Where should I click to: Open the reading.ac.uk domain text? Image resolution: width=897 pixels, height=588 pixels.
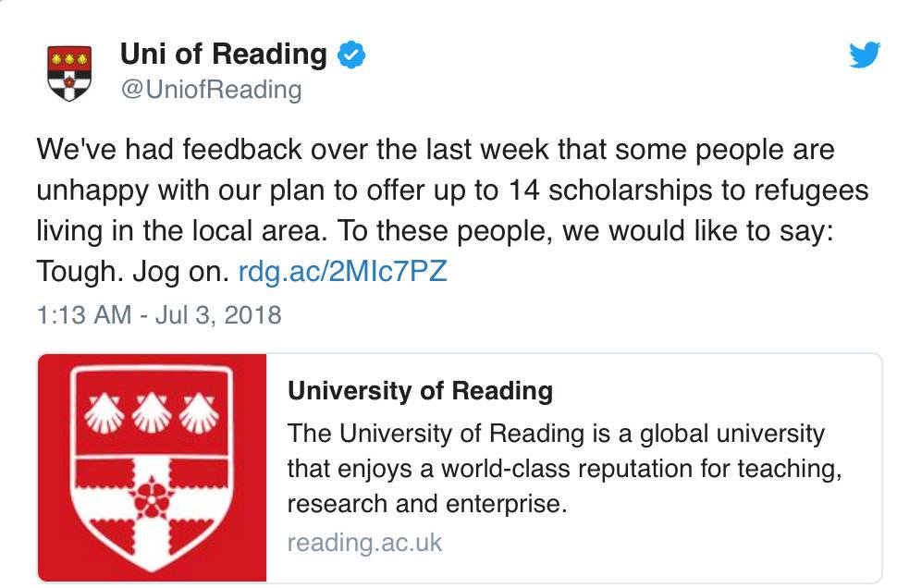click(x=364, y=543)
